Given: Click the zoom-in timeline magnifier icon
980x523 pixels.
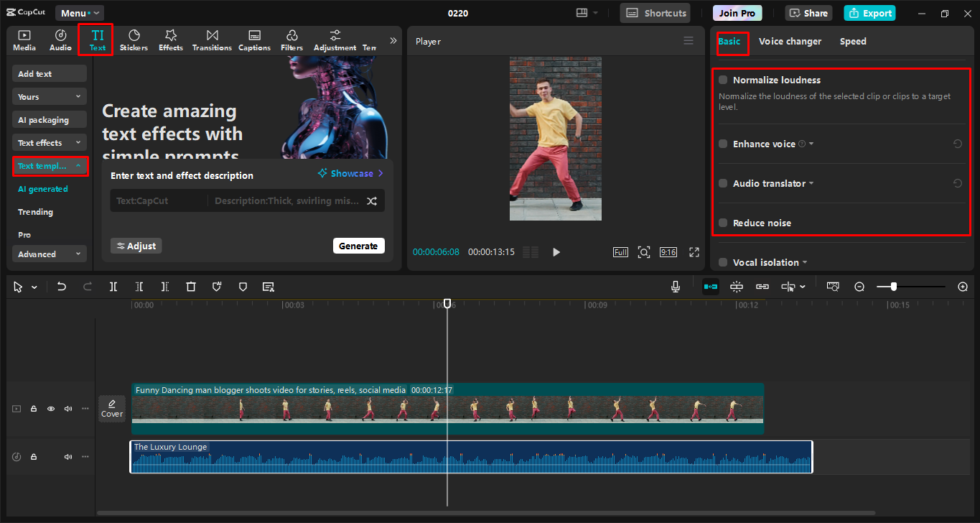Looking at the screenshot, I should [x=963, y=287].
